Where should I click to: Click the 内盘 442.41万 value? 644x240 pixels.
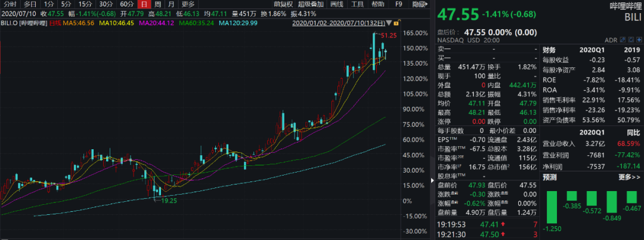(522, 85)
